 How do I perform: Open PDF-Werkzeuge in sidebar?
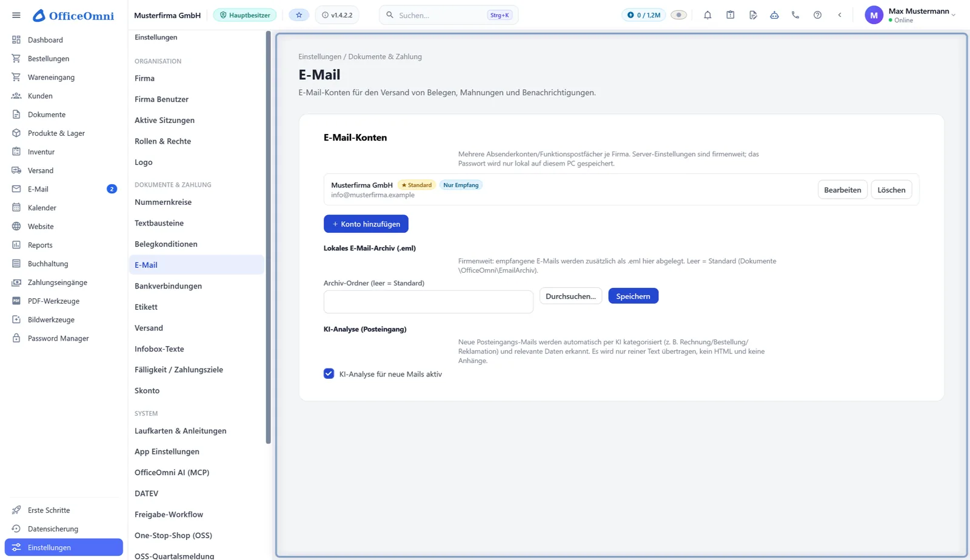click(64, 301)
